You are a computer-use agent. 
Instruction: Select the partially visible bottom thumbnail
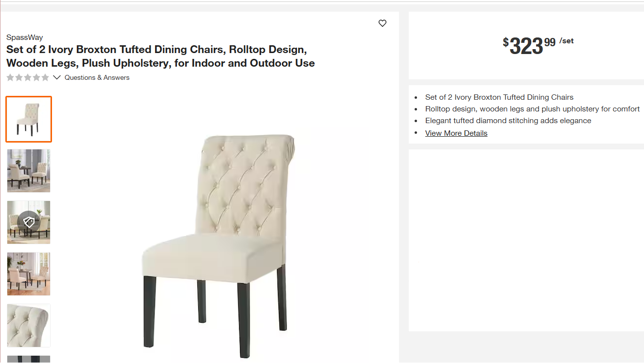coord(29,359)
